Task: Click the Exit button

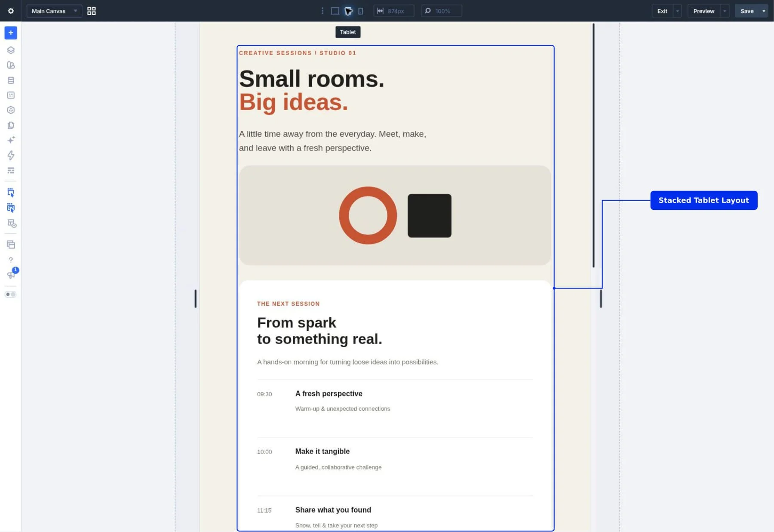Action: (662, 11)
